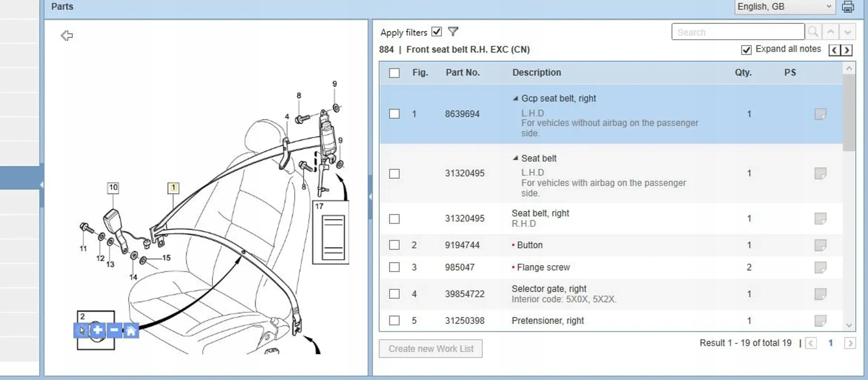The width and height of the screenshot is (868, 380).
Task: Uncheck the Apply filters checkbox
Action: pyautogui.click(x=436, y=32)
